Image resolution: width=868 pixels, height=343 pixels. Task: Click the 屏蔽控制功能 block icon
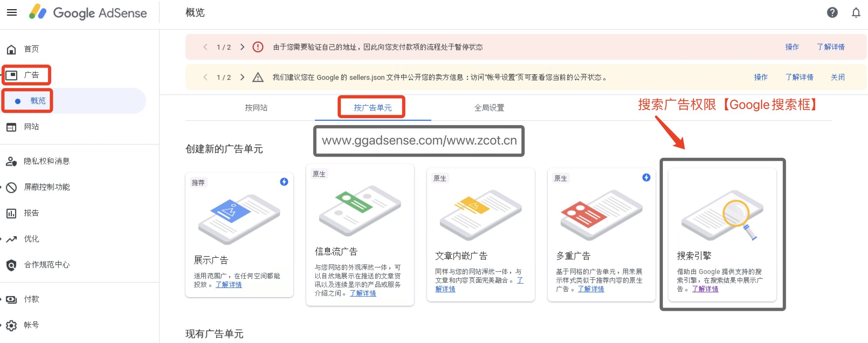point(12,187)
